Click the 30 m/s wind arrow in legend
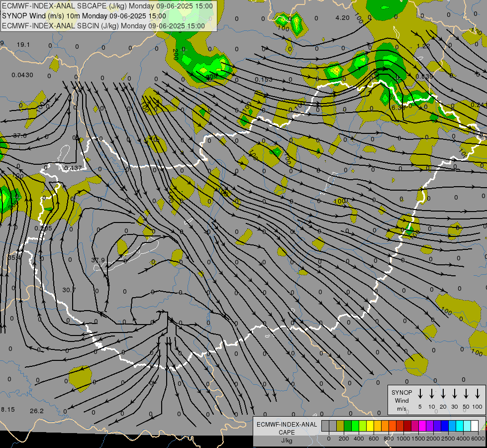The image size is (487, 448). coord(455,393)
